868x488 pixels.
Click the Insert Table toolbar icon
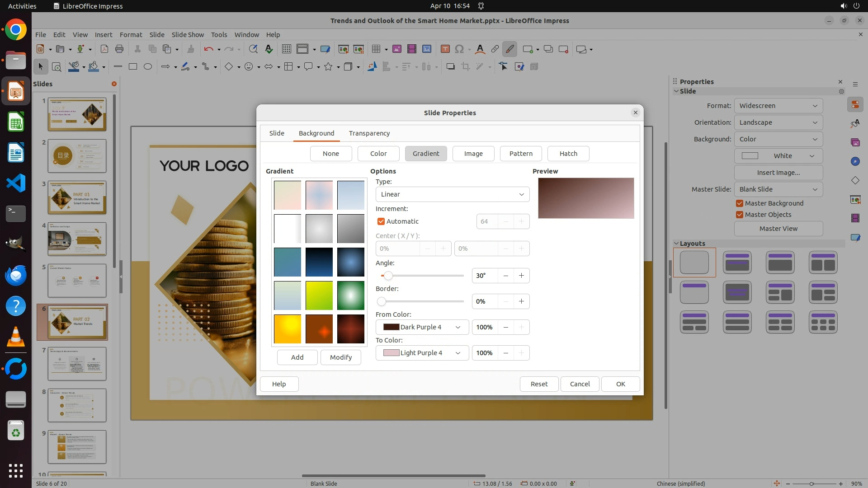(375, 49)
